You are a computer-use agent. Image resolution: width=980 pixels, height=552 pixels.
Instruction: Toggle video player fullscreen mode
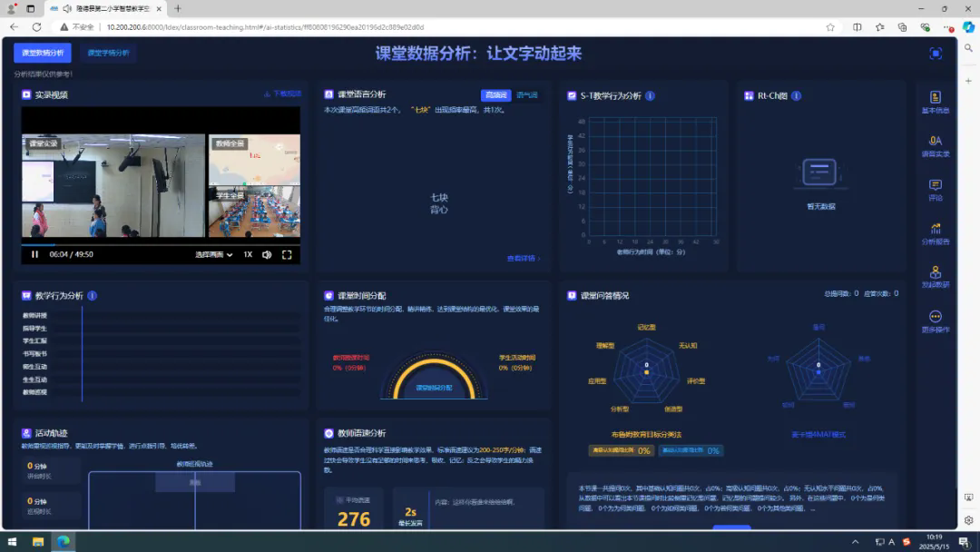[x=287, y=254]
